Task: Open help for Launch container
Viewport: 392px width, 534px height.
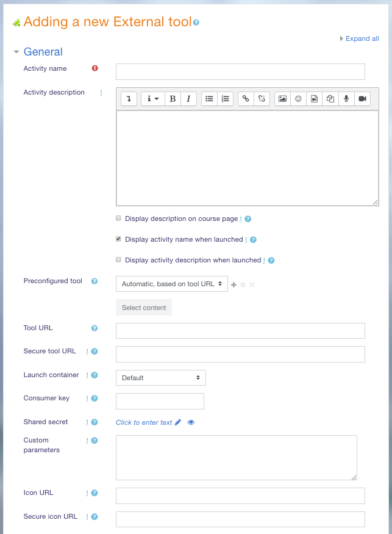Action: pos(94,375)
